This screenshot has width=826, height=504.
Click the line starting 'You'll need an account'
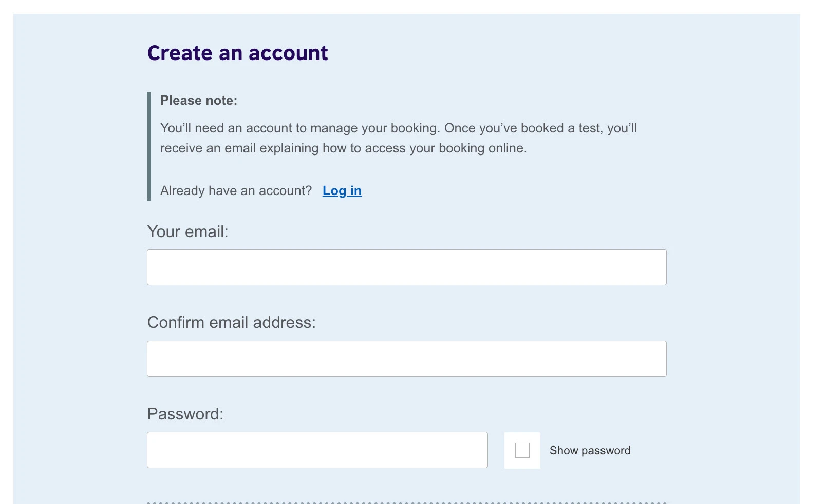pos(398,128)
